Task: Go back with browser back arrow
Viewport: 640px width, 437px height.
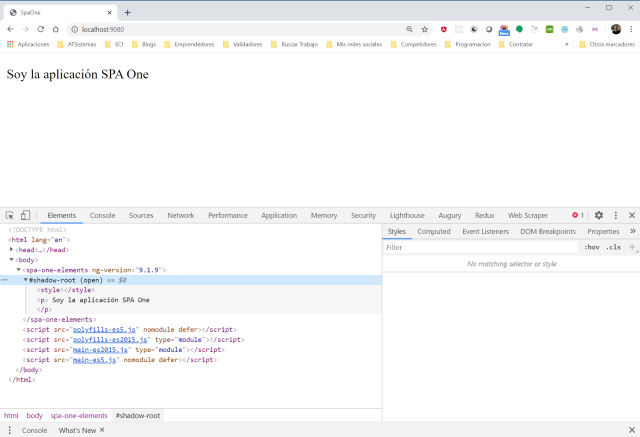Action: (x=11, y=29)
